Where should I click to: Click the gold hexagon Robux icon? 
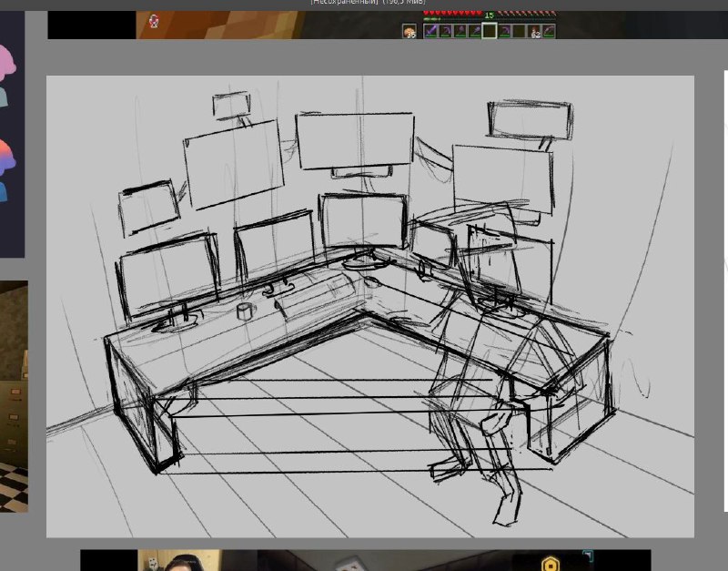click(x=551, y=565)
